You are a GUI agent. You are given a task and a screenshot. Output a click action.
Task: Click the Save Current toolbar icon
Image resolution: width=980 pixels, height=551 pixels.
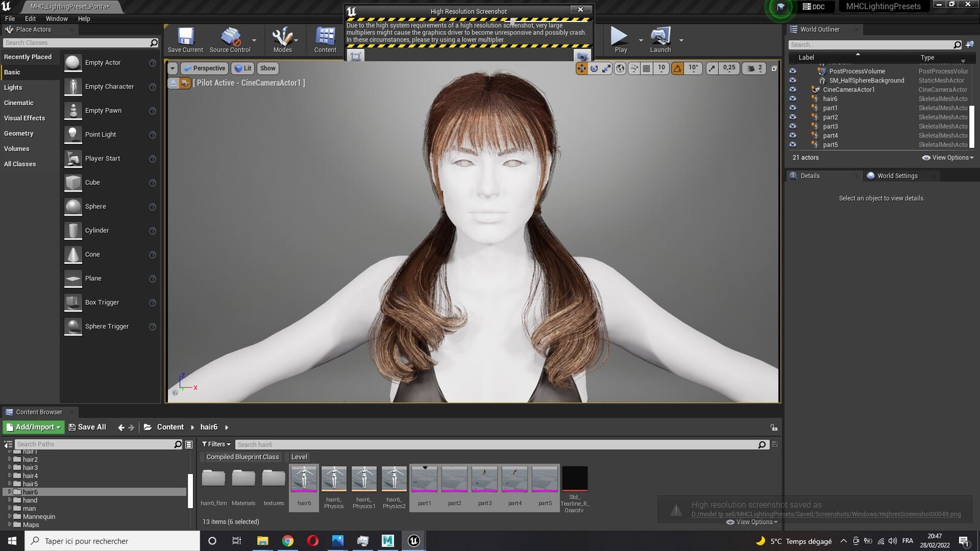(185, 40)
